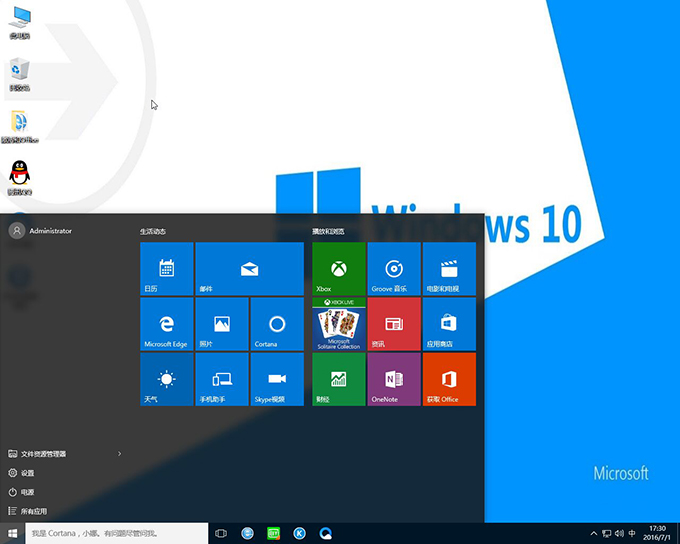Launch the Skype video tile
Viewport: 680px width, 544px height.
(x=277, y=379)
